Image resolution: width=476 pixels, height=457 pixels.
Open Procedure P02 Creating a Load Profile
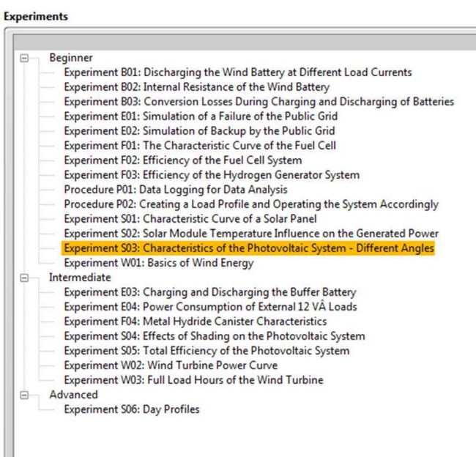(x=251, y=204)
